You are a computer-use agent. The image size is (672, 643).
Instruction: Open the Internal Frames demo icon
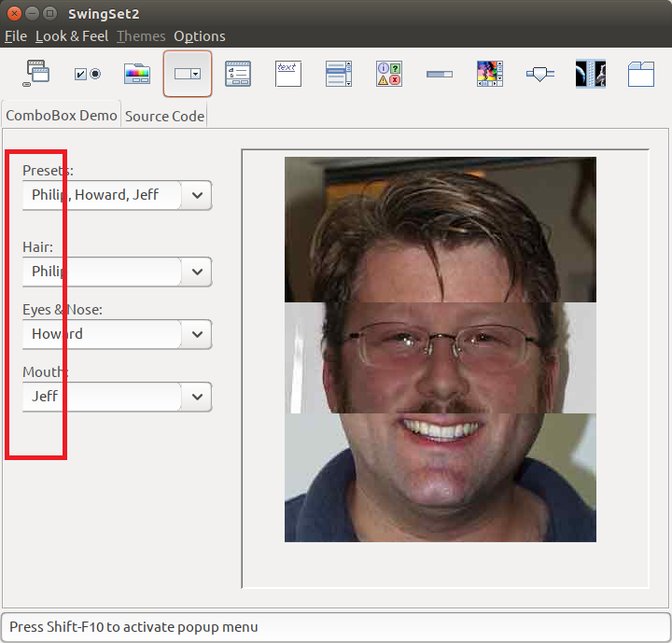(36, 74)
